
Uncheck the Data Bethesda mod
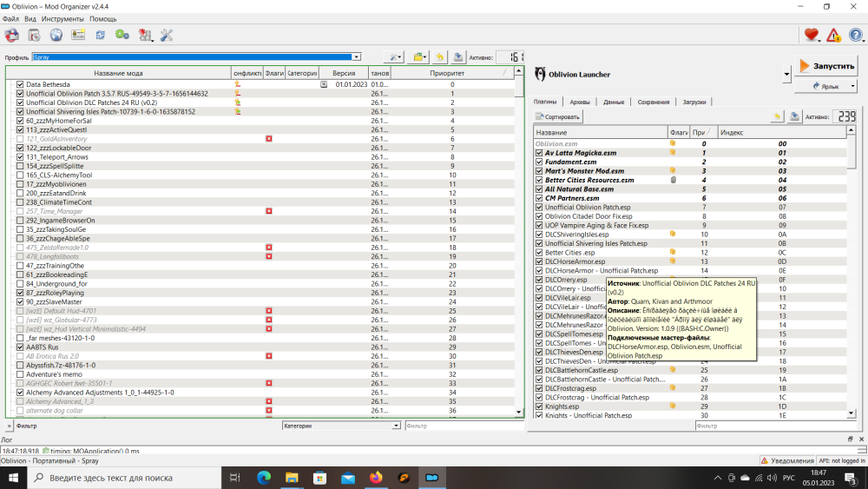[x=20, y=85]
